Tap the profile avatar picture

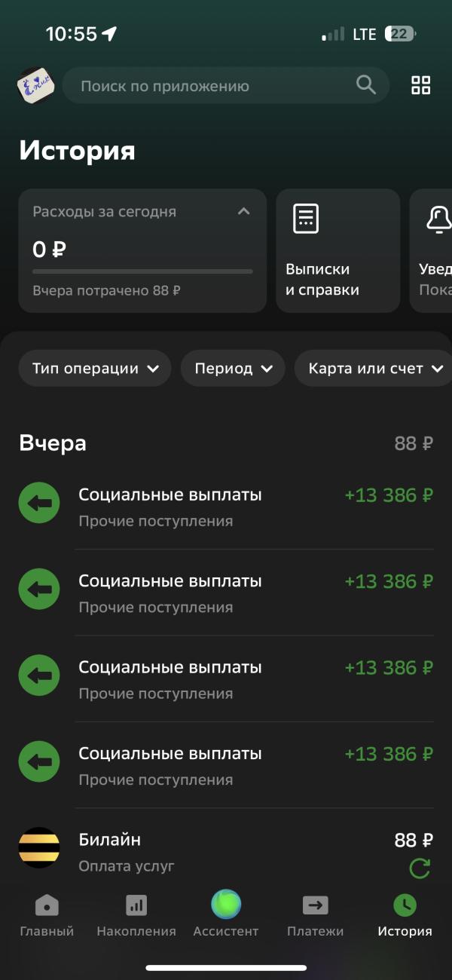pos(38,84)
